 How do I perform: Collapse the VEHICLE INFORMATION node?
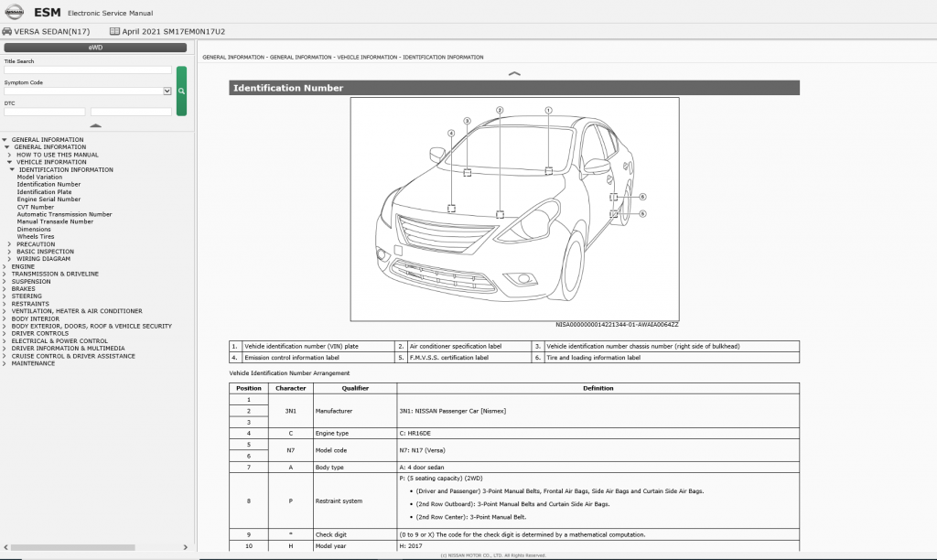point(9,162)
